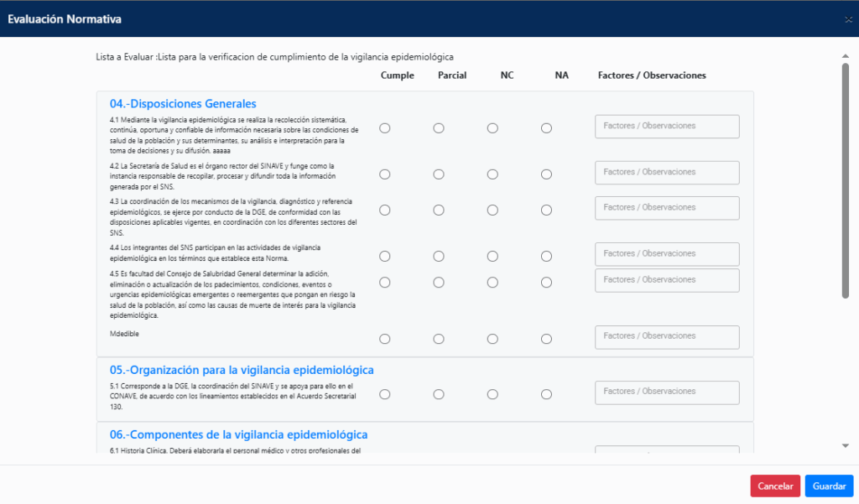Select Cumple for the Mdedible row
The image size is (859, 504).
pyautogui.click(x=385, y=339)
